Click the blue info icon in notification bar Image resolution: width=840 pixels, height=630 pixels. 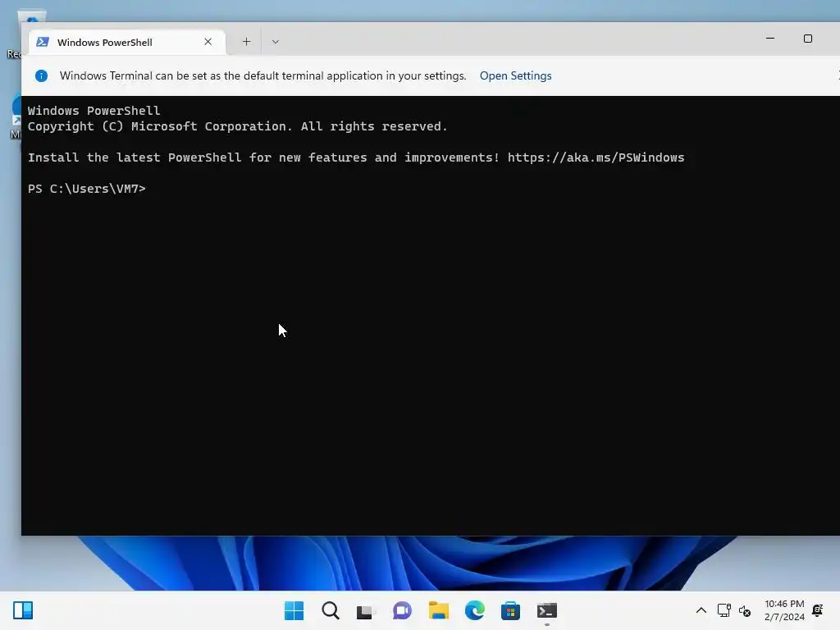[x=41, y=76]
